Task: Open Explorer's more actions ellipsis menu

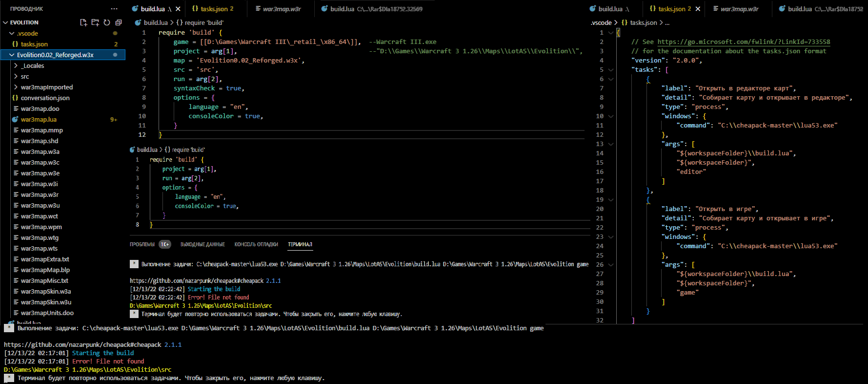Action: tap(114, 9)
